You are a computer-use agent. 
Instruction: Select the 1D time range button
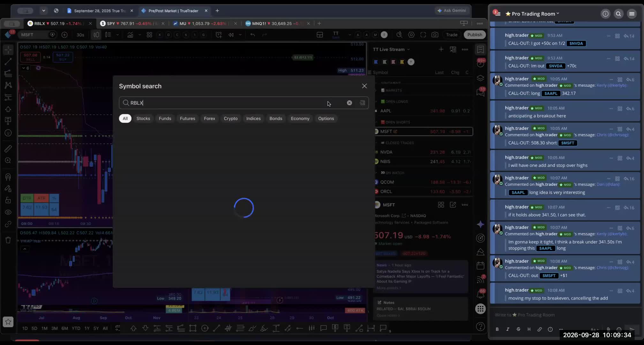(x=25, y=328)
